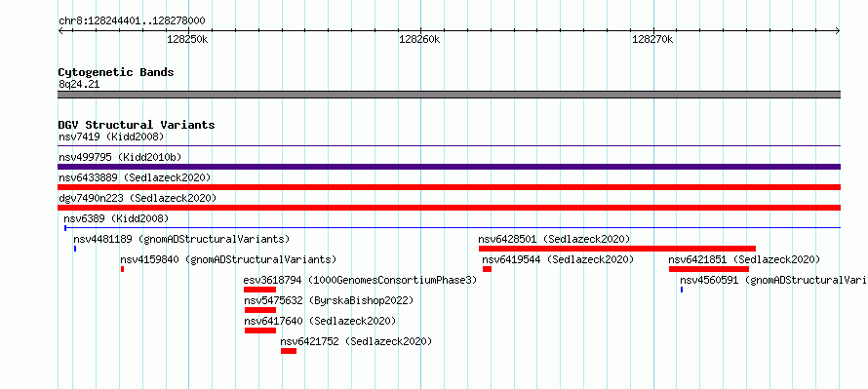Screen dimensions: 868x389
Task: Click the chr8:128244401..128278000 region label
Action: pyautogui.click(x=132, y=21)
